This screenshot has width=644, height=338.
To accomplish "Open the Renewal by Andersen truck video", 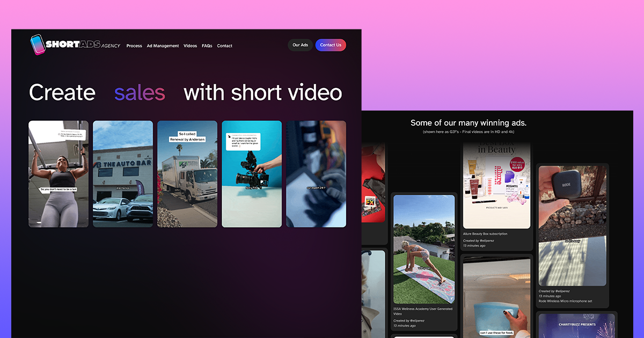I will coord(187,174).
